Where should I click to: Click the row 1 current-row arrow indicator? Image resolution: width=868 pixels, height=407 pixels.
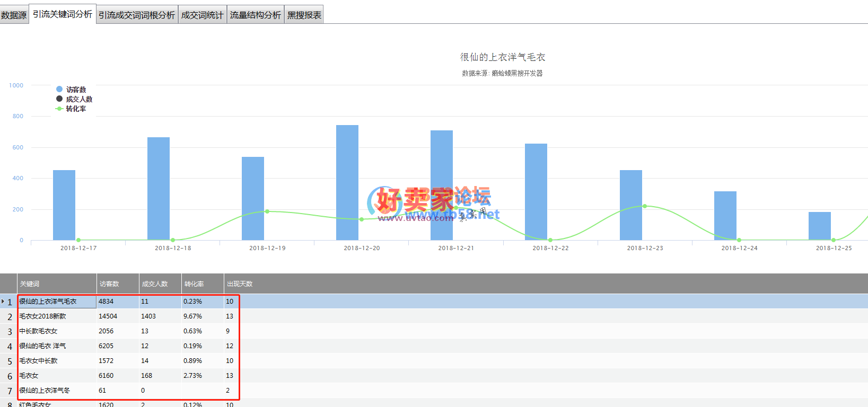3,302
